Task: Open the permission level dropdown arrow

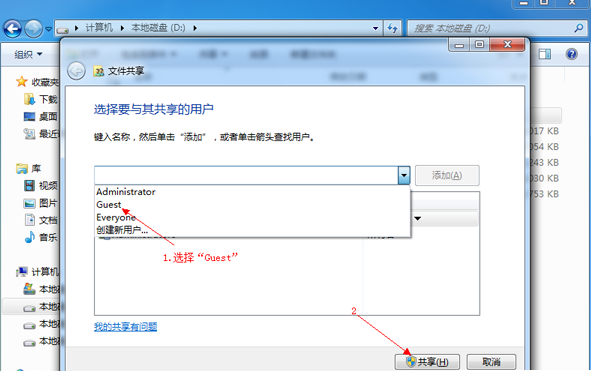Action: [418, 218]
